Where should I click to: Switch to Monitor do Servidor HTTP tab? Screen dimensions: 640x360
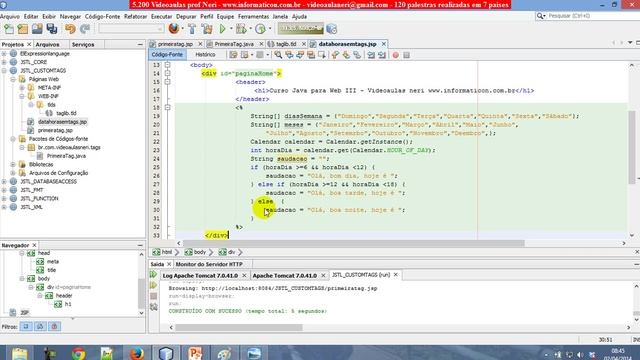coord(209,264)
